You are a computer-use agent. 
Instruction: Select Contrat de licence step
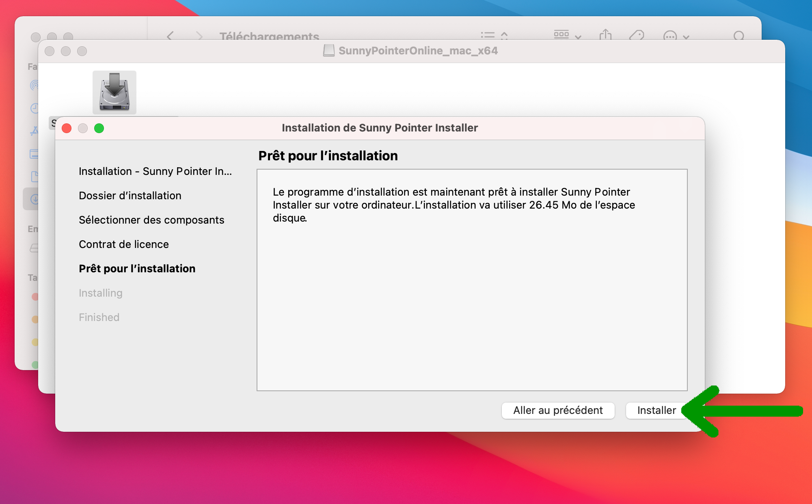pyautogui.click(x=125, y=244)
